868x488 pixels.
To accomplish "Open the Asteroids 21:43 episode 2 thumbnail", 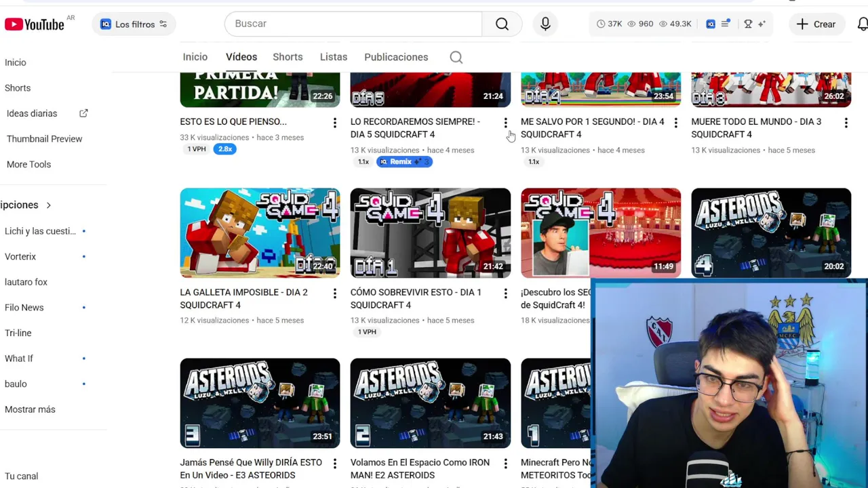I will click(x=431, y=403).
